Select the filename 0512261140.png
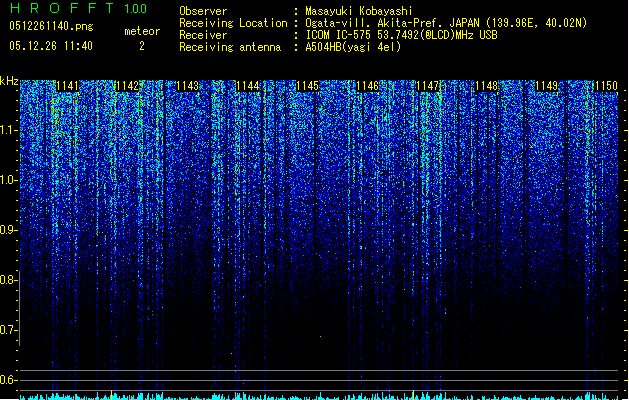Screen dimensions: 629x400 click(x=51, y=26)
